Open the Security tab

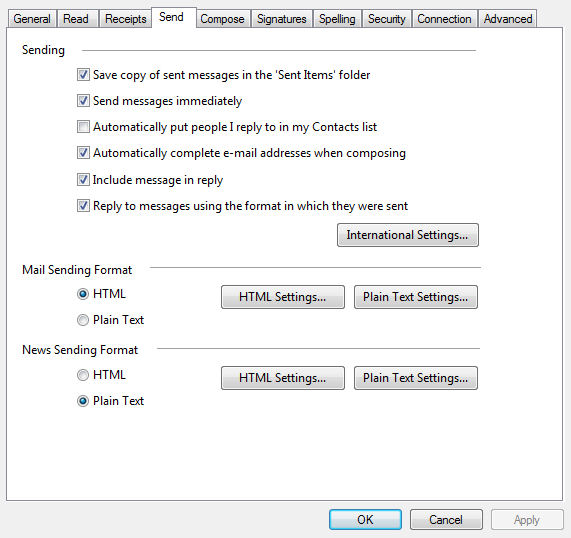pyautogui.click(x=387, y=19)
